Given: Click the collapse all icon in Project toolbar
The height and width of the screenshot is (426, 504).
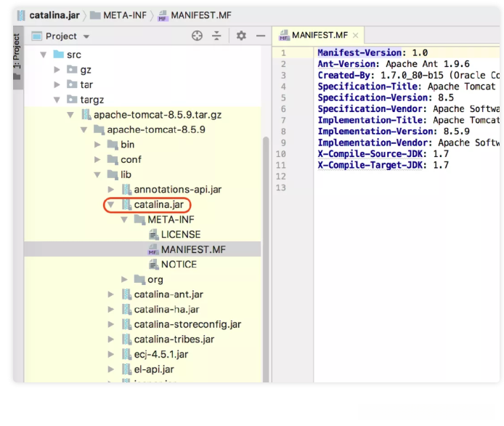Looking at the screenshot, I should (216, 36).
